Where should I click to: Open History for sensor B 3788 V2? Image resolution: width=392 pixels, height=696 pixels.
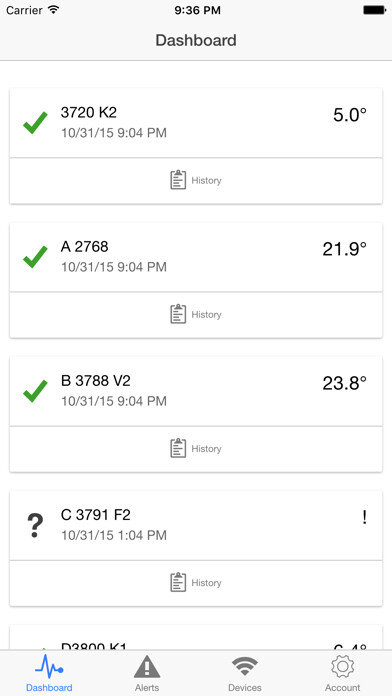pyautogui.click(x=196, y=448)
